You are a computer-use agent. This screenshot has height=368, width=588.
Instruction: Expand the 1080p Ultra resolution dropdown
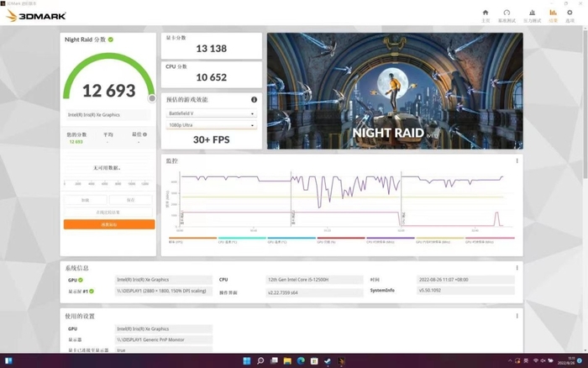(x=211, y=125)
